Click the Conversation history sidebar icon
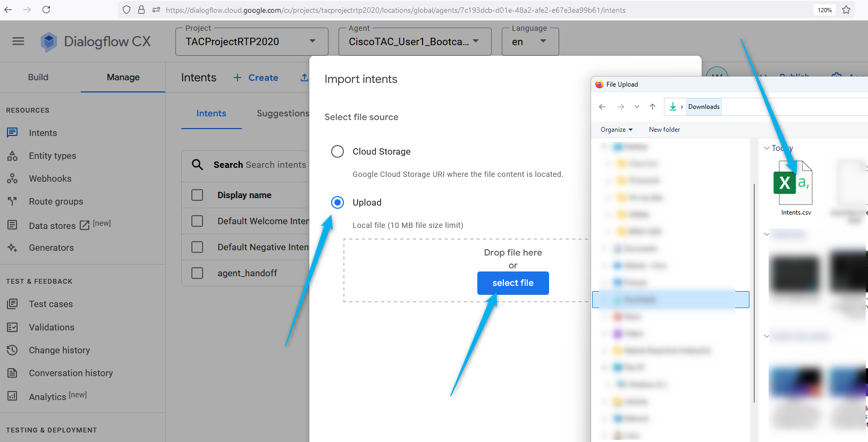The width and height of the screenshot is (868, 442). (12, 373)
